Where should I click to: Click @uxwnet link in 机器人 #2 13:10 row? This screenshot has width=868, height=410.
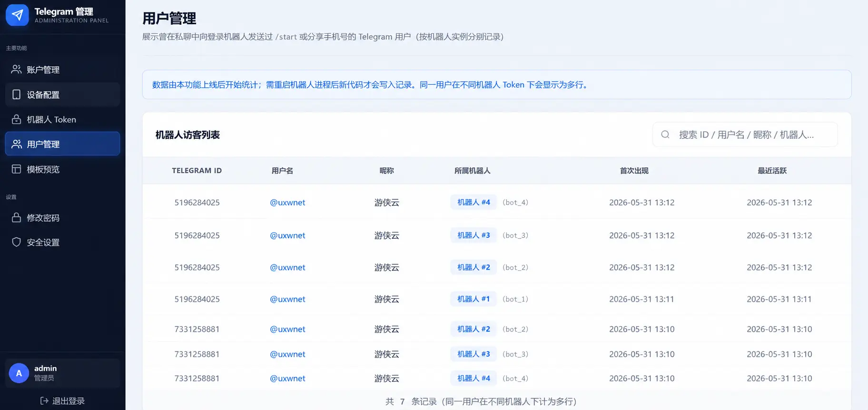click(287, 329)
